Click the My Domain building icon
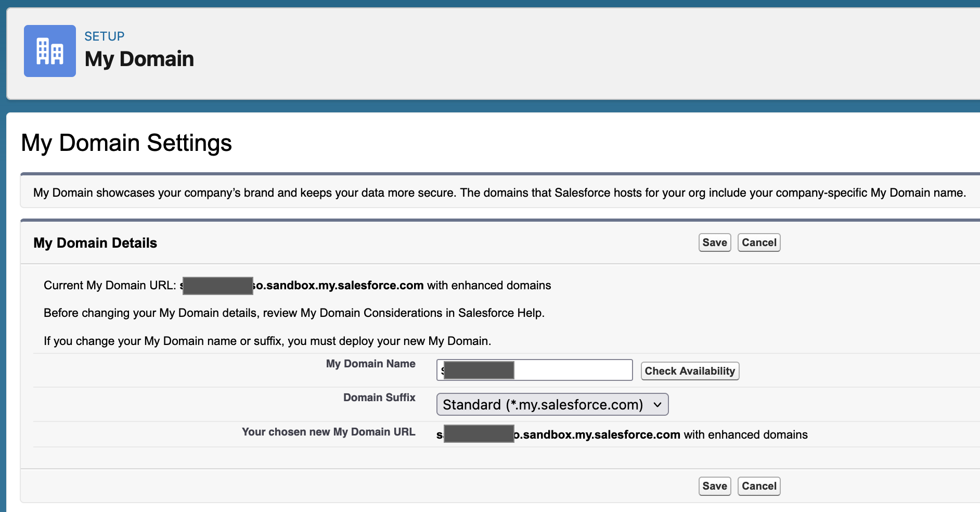 49,50
